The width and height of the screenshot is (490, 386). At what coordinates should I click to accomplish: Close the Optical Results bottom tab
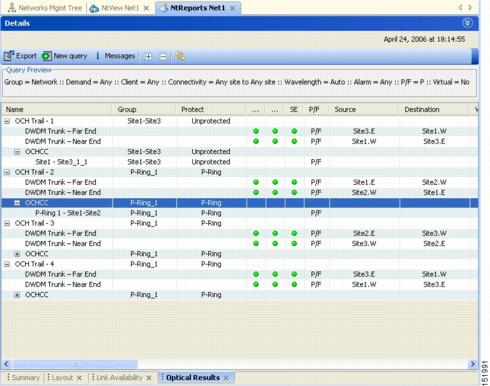(226, 378)
